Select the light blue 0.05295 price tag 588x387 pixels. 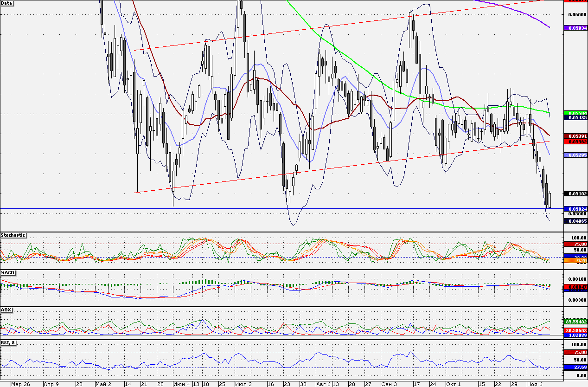coord(575,155)
